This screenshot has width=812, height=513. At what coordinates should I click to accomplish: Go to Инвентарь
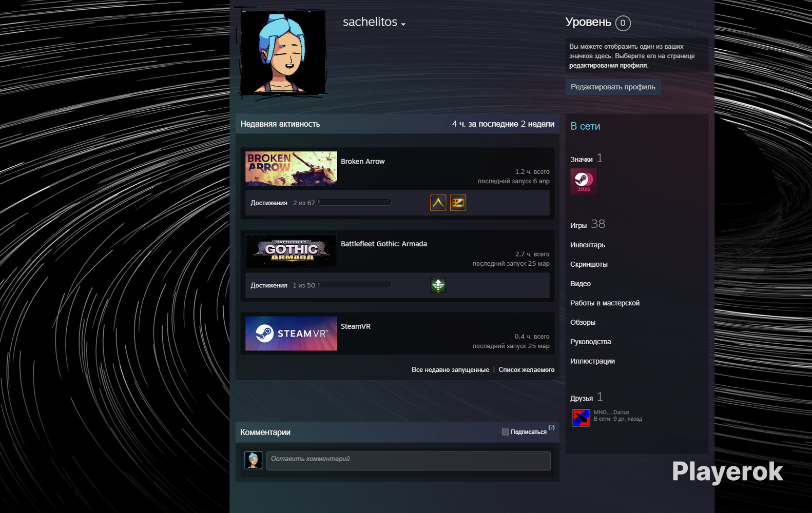click(x=588, y=245)
